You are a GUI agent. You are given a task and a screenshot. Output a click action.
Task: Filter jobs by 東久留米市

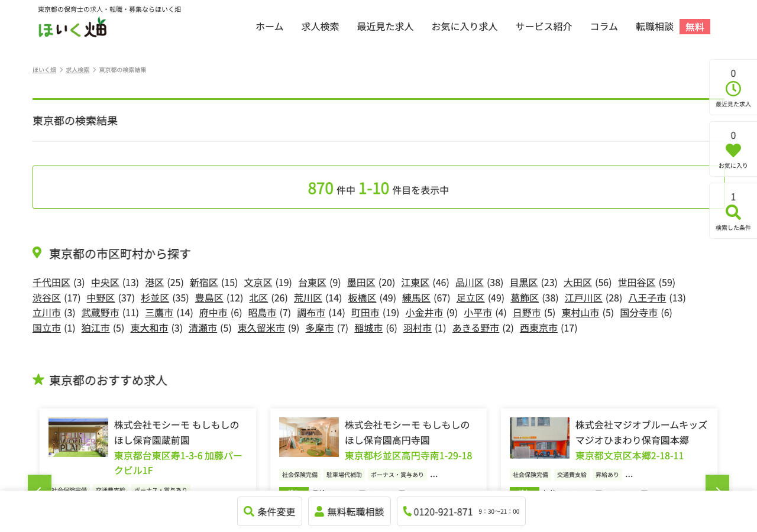coord(261,328)
